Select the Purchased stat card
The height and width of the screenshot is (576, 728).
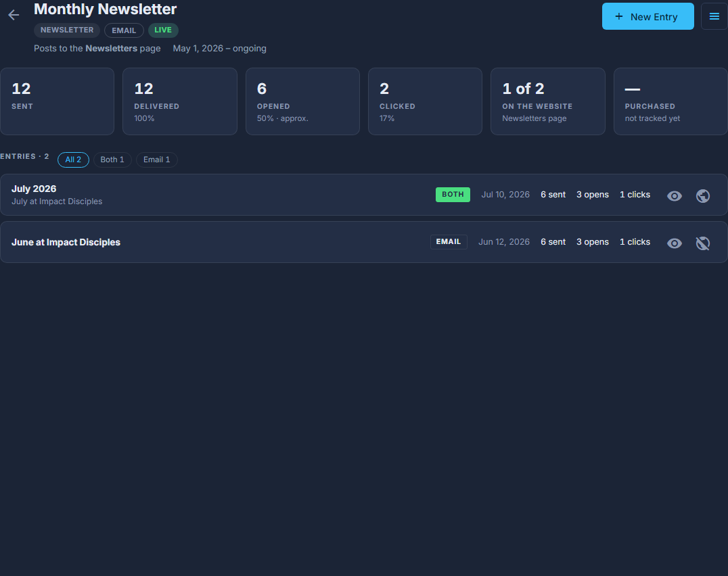point(670,101)
